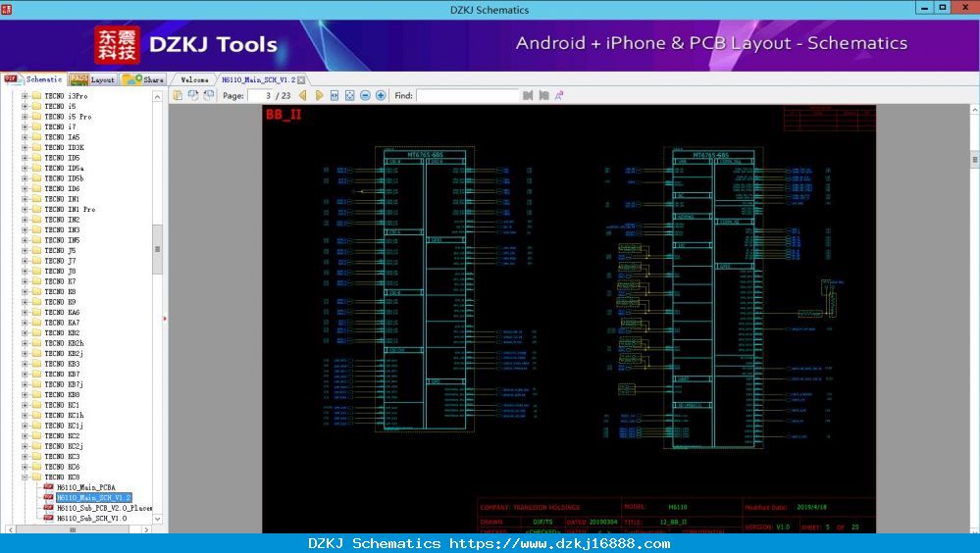Switch to the Layout tab
This screenshot has width=980, height=553.
pos(92,79)
